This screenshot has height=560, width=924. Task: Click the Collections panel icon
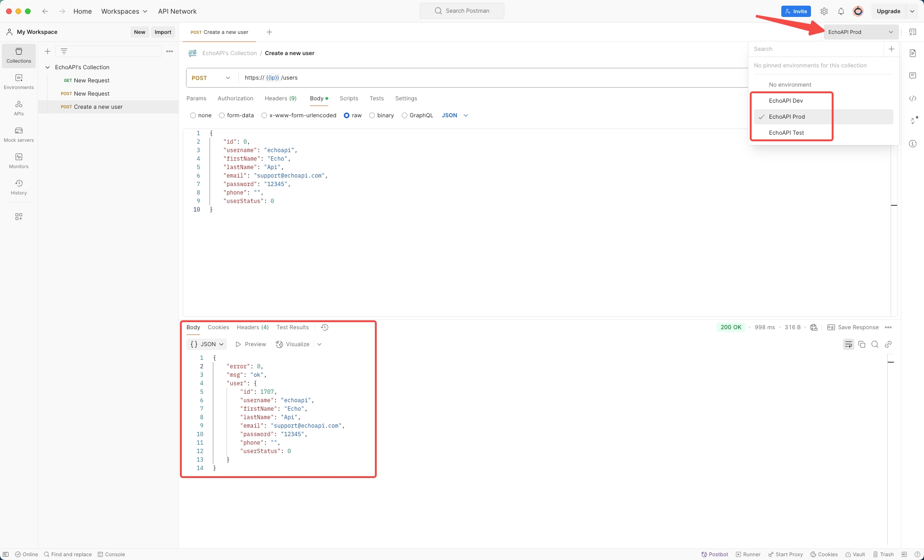click(x=18, y=56)
